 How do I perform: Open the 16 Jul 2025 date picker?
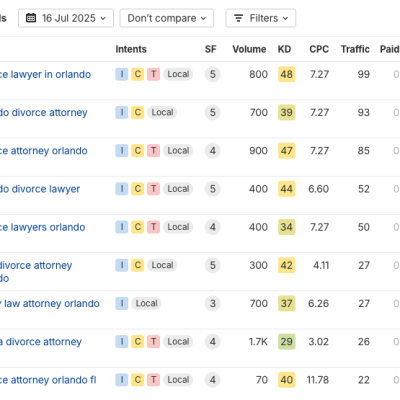pos(66,18)
